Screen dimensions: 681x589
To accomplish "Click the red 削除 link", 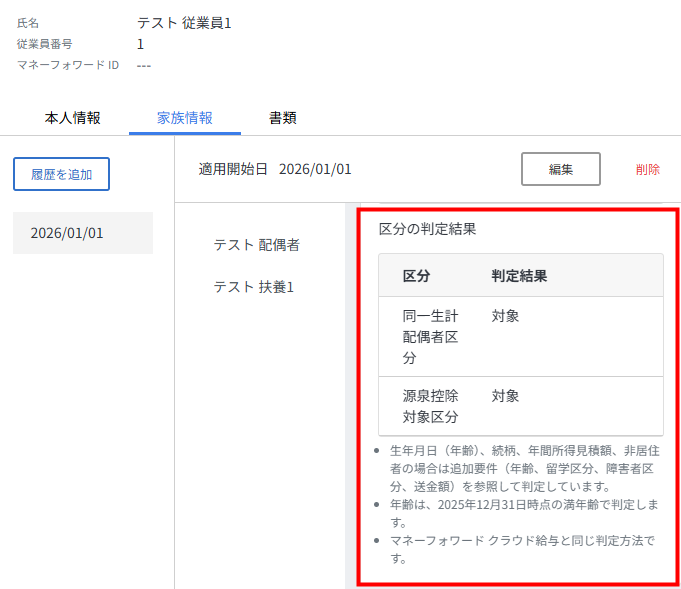I will coord(647,169).
